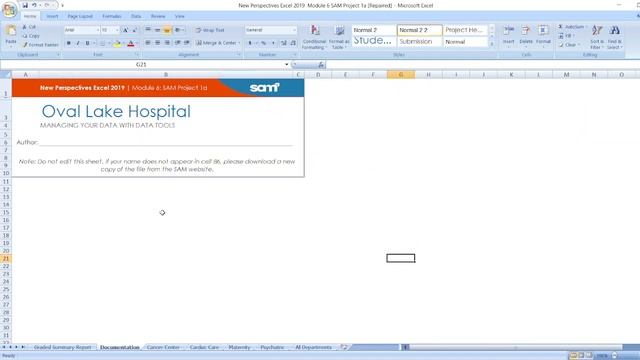Apply accounting number format
Screen dimensions: 640x360
pos(251,43)
